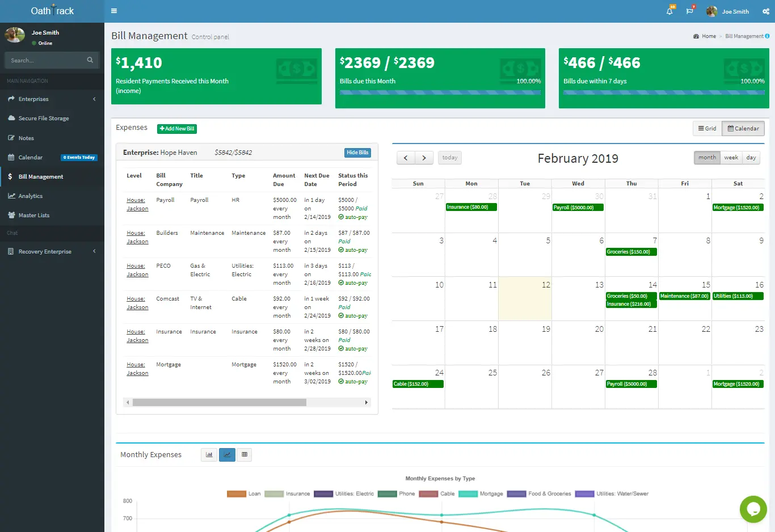Click the 0 Events Today badge
The image size is (775, 532).
coord(79,157)
